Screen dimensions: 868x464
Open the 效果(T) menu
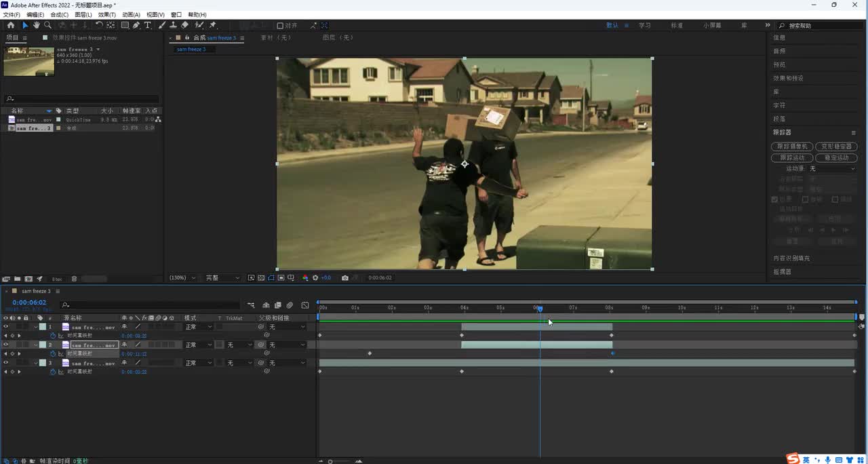pos(106,14)
